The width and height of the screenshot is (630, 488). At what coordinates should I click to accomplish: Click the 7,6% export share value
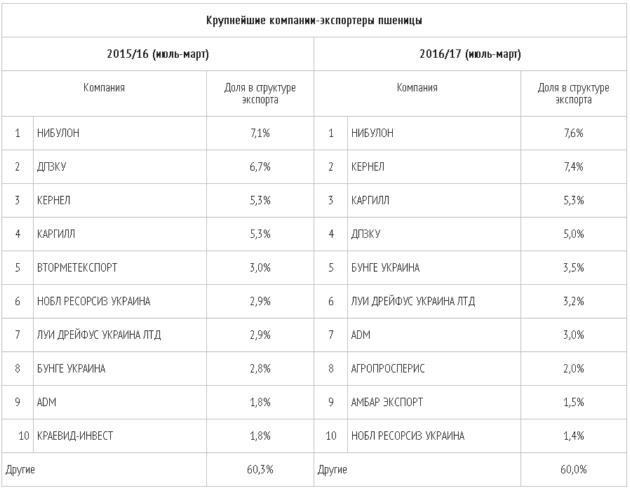[x=573, y=132]
